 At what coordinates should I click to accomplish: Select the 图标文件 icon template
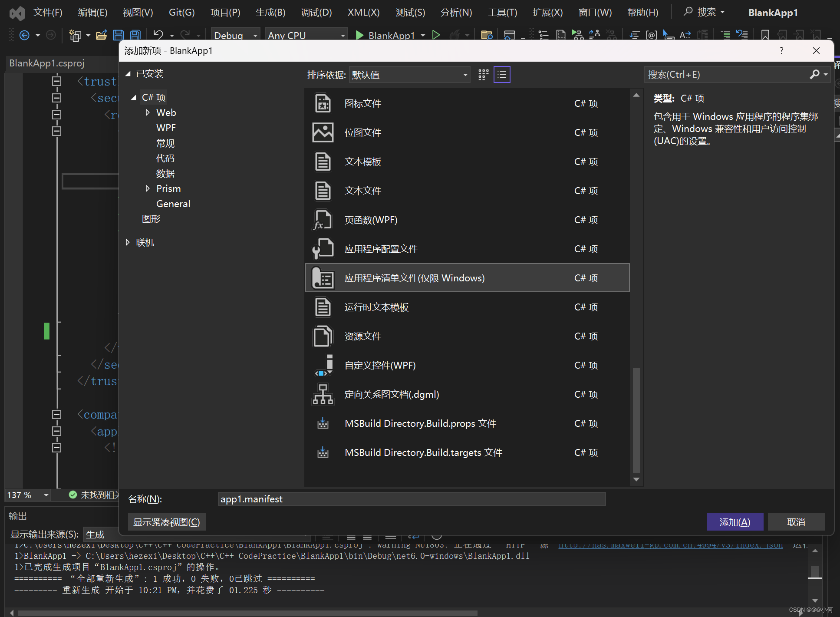coord(323,103)
